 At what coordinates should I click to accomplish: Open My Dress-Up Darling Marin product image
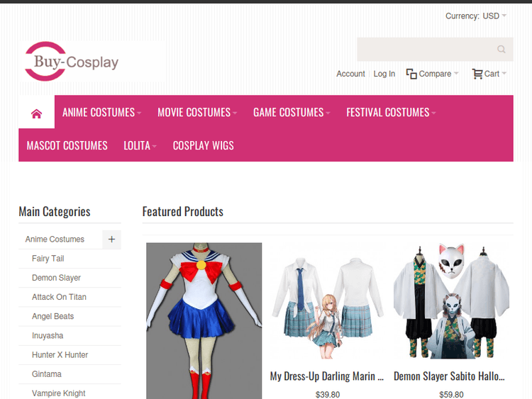tap(328, 301)
